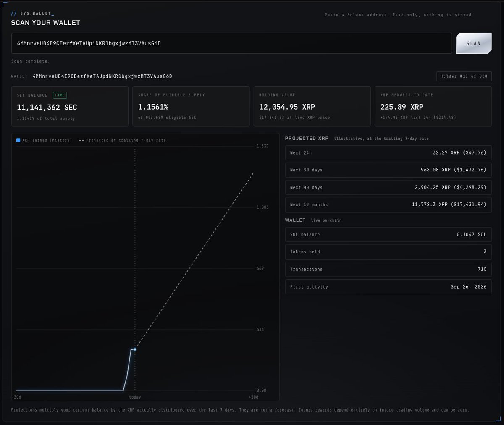Click the Next 90 days projection row
The height and width of the screenshot is (425, 504).
(388, 187)
